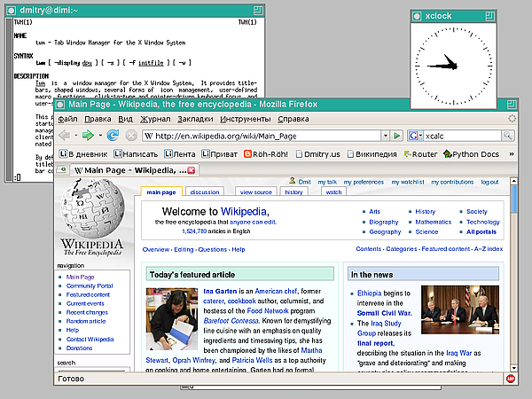Click the my talk link
532x399 pixels.
point(327,182)
